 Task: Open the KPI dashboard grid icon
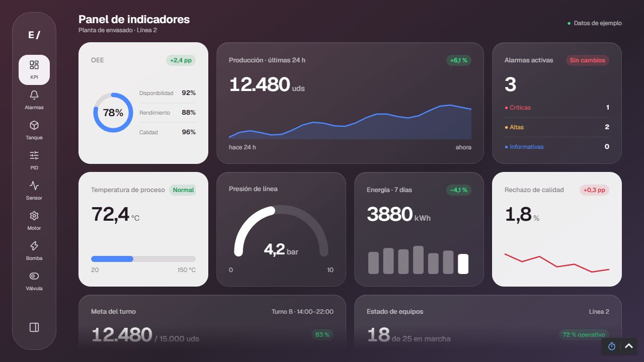34,65
